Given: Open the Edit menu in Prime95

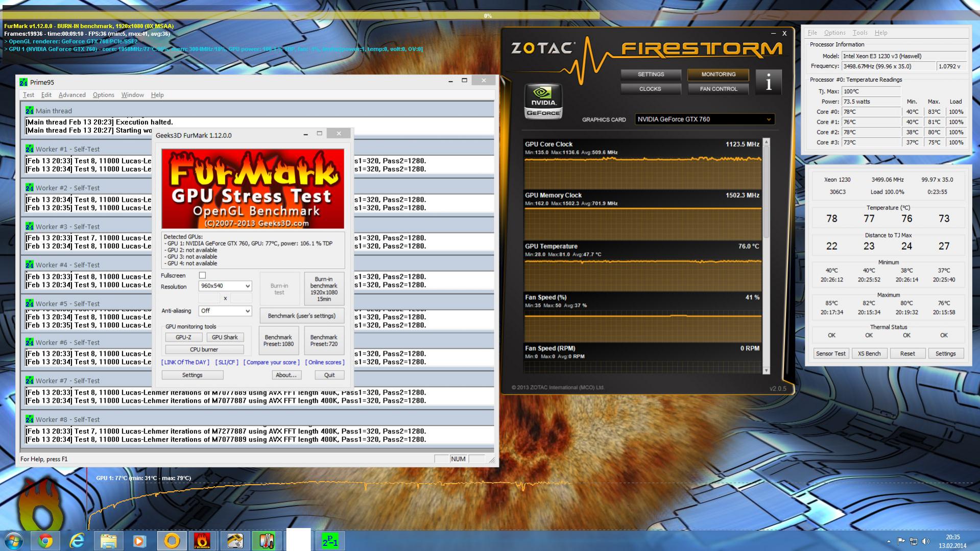Looking at the screenshot, I should [46, 94].
